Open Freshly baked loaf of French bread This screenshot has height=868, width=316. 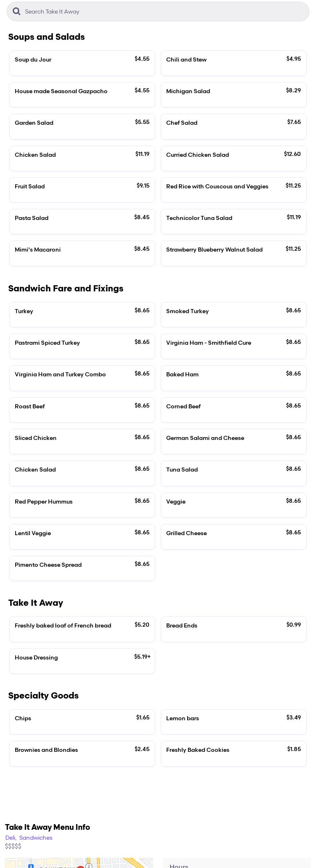click(82, 629)
